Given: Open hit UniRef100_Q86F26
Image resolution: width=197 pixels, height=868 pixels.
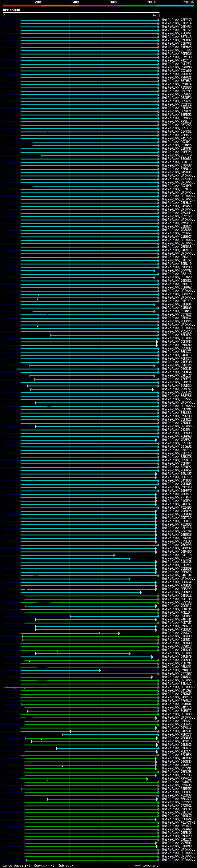Looking at the screenshot, I should click(177, 392).
